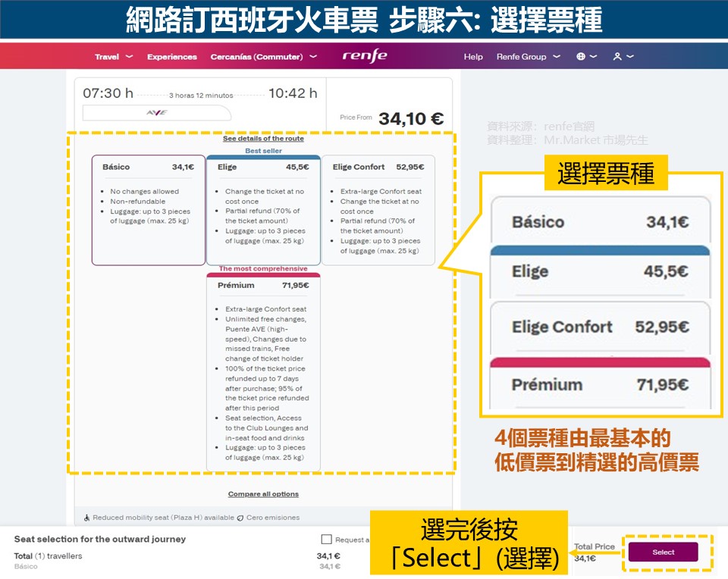Open the Renfe Group menu
Screen dimensions: 728x579
click(x=522, y=57)
